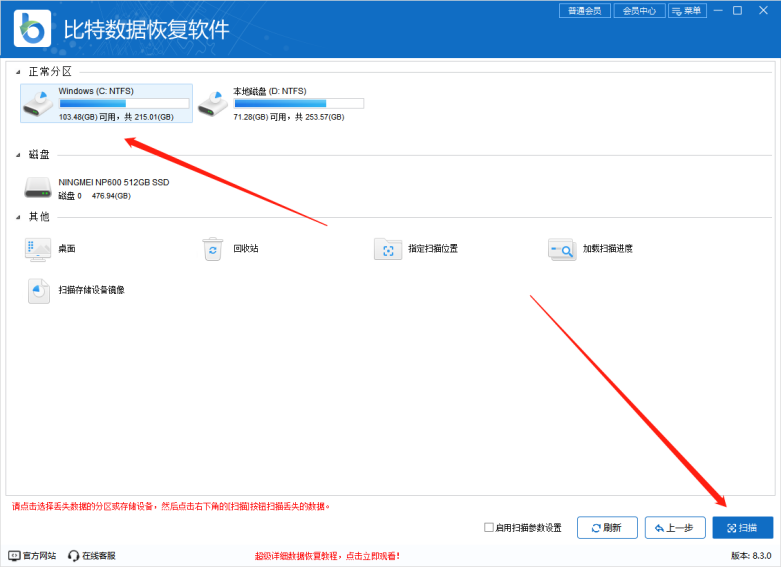Screen dimensions: 782x567
Task: Open the 加载扫描进度 magnifier icon
Action: [x=562, y=249]
